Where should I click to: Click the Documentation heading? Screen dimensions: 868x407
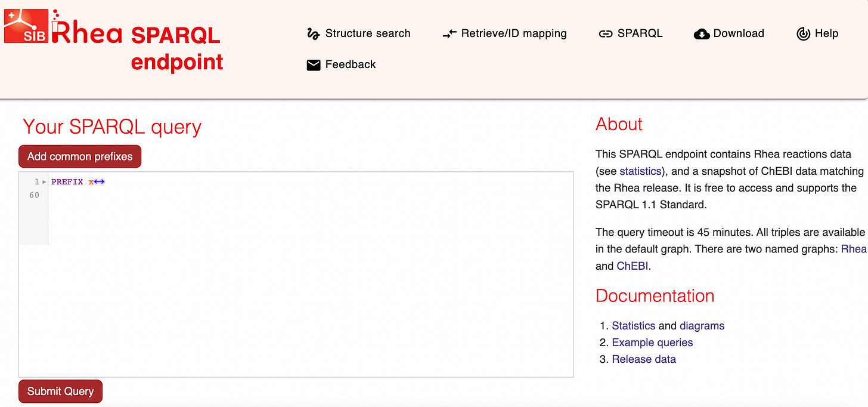pos(655,296)
